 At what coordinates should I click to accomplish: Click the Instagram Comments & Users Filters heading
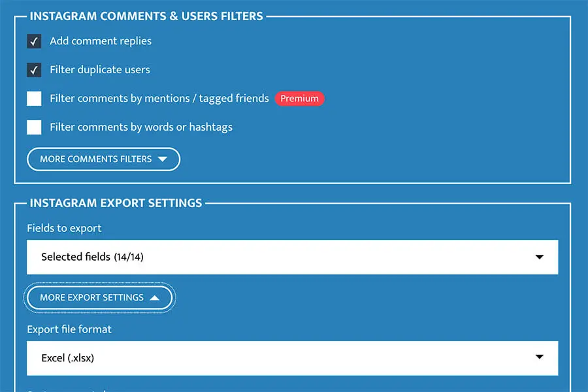(x=146, y=16)
